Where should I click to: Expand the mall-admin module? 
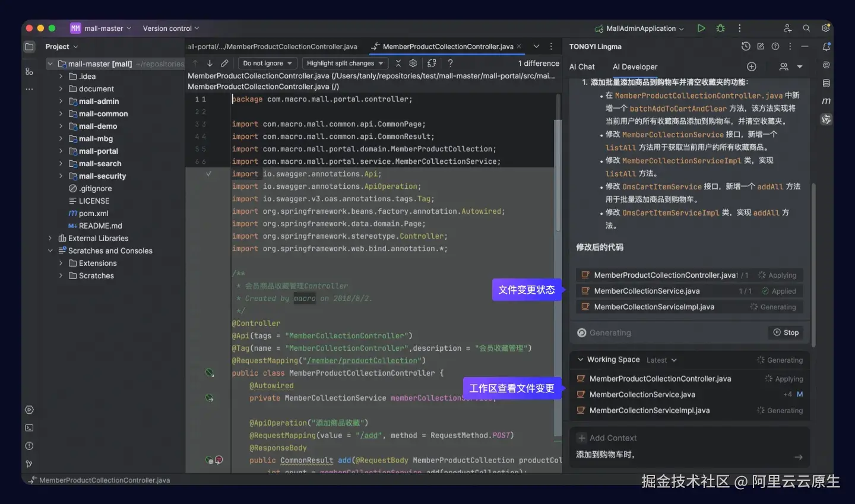[61, 102]
